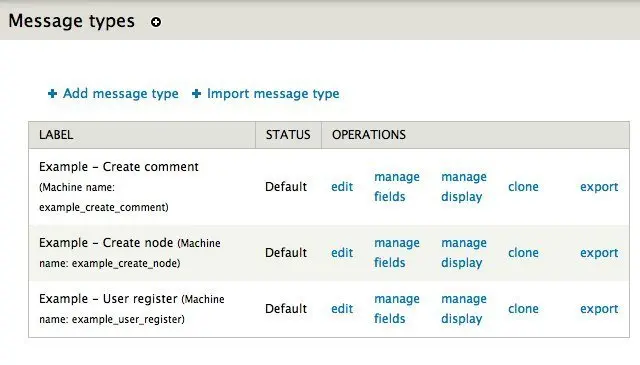Click Default status in Create comment row
Viewport: 640px width, 365px height.
click(x=286, y=187)
